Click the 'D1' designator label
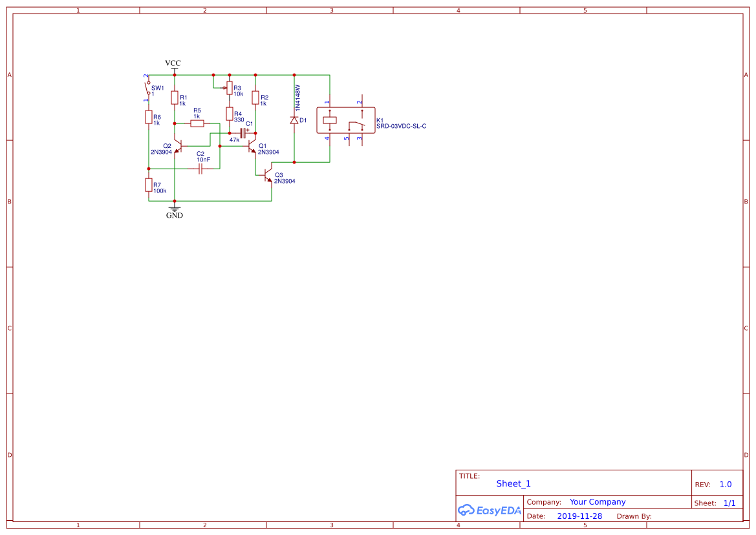756x535 pixels. point(303,120)
